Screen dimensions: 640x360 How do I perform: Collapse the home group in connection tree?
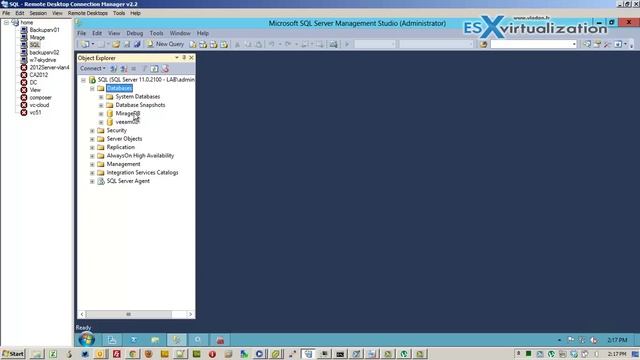pyautogui.click(x=6, y=22)
